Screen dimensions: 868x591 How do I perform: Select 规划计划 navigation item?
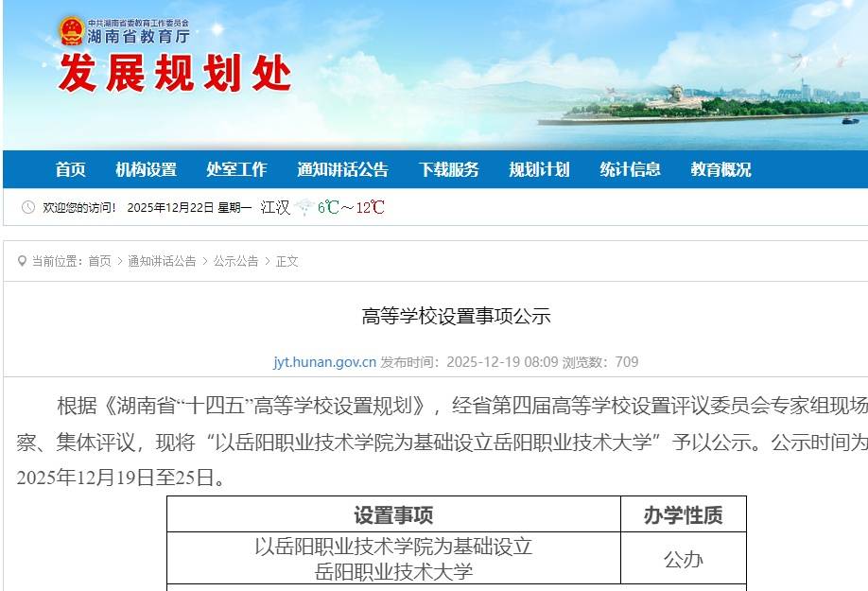(x=539, y=169)
